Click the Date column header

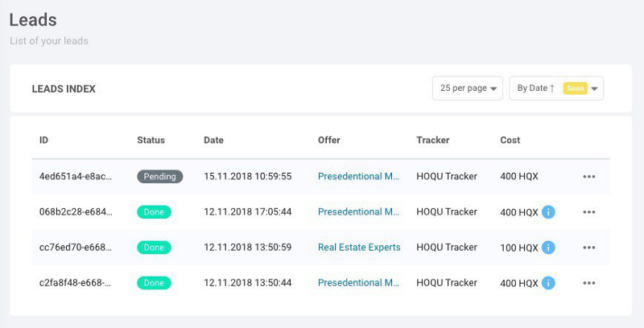tap(213, 140)
